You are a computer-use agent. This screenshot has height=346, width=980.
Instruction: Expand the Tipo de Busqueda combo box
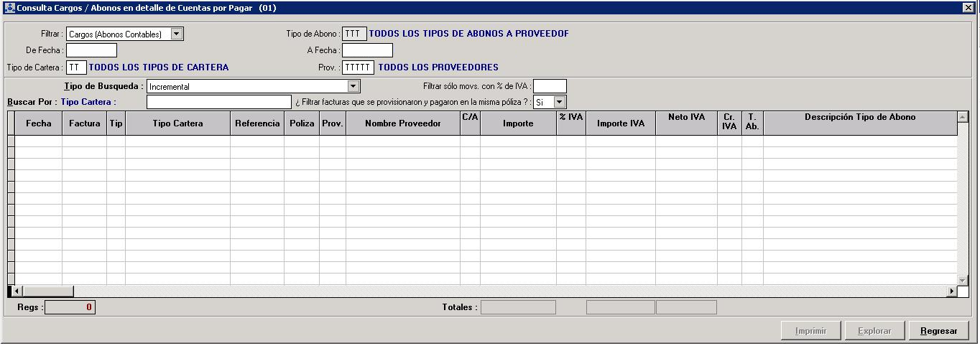pos(353,86)
